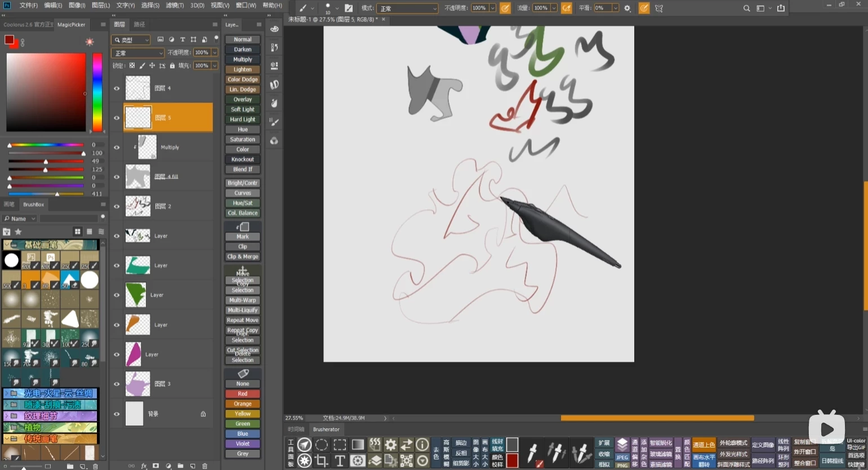The image size is (868, 470).
Task: Open the 图层(L) menu
Action: coord(101,5)
